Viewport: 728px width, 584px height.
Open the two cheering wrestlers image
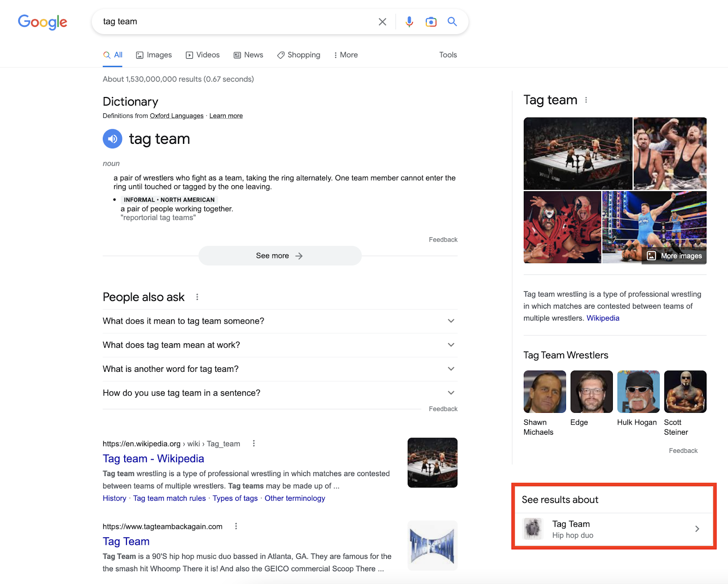pos(670,153)
